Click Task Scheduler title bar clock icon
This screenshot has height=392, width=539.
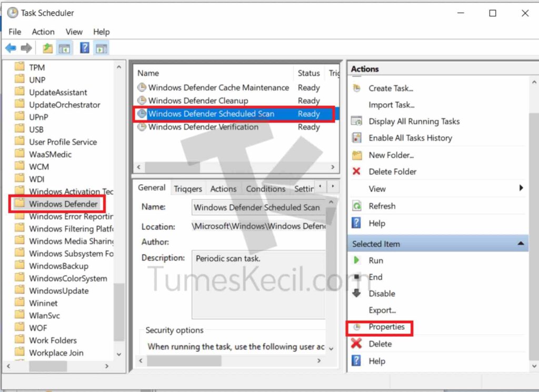(13, 13)
